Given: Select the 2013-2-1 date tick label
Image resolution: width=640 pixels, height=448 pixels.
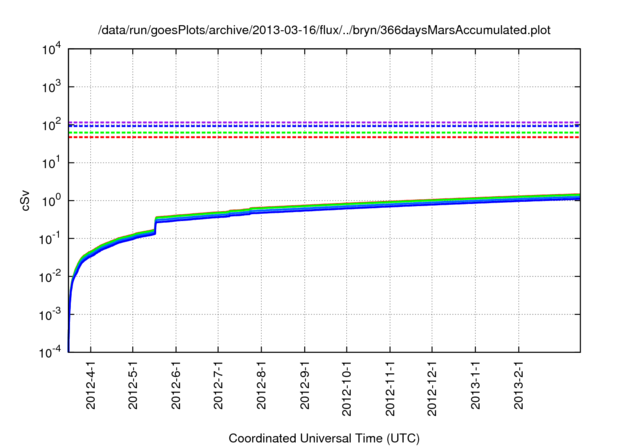Looking at the screenshot, I should click(x=518, y=385).
